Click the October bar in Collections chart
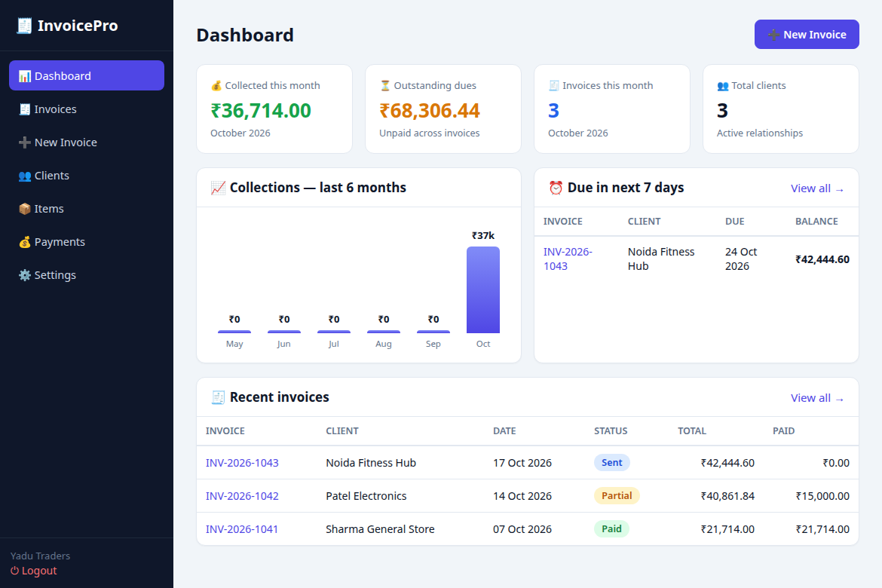Viewport: 882px width, 588px height. (483, 289)
